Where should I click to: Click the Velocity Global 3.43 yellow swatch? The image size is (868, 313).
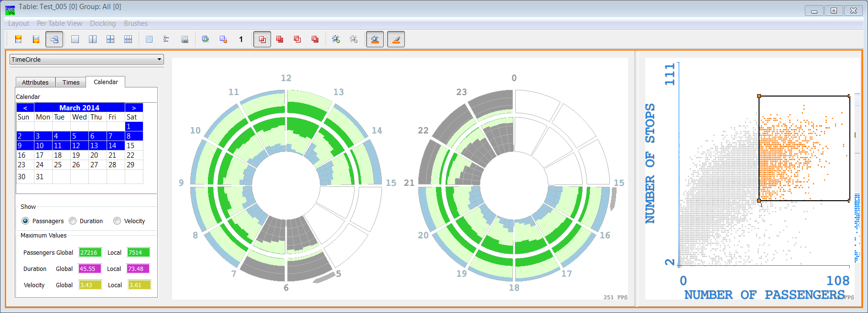pyautogui.click(x=90, y=285)
